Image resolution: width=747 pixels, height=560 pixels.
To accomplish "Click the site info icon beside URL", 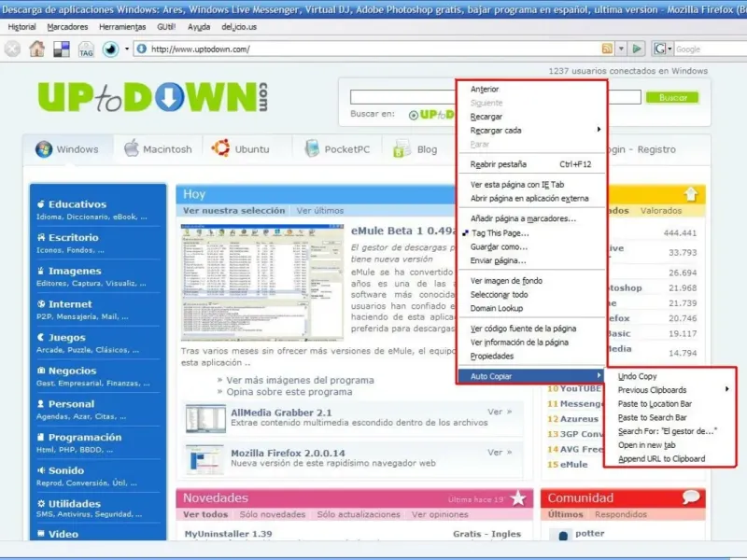I will [142, 49].
